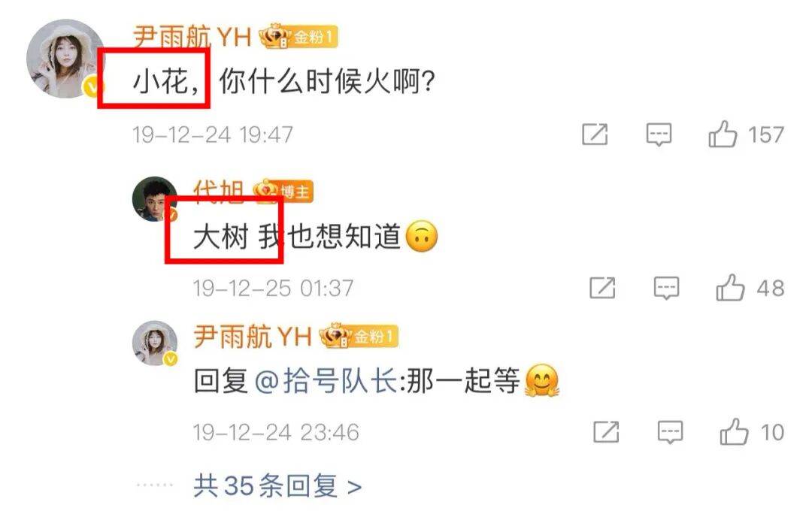This screenshot has height=517, width=812.
Task: Tap 尹雨航YH's large avatar photo
Action: (x=65, y=59)
